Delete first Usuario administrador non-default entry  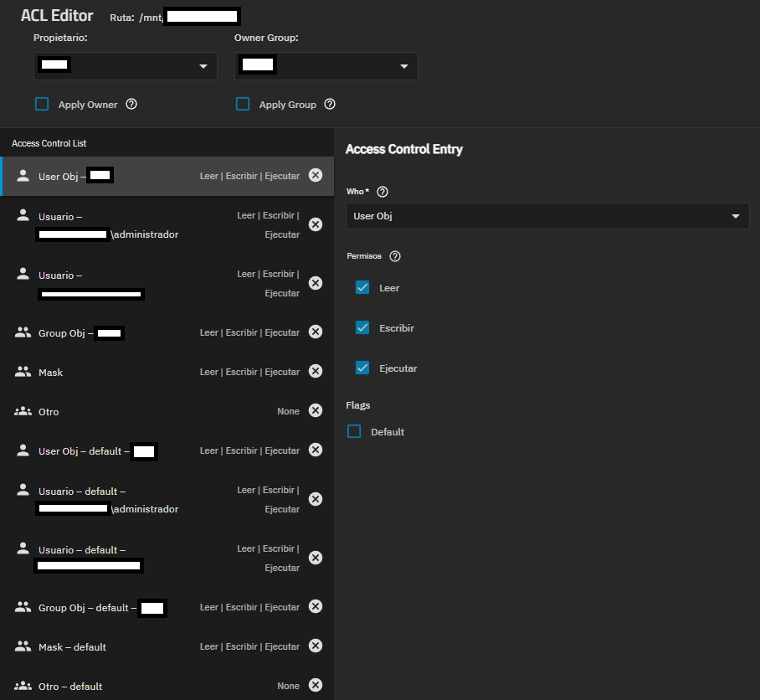pyautogui.click(x=316, y=224)
